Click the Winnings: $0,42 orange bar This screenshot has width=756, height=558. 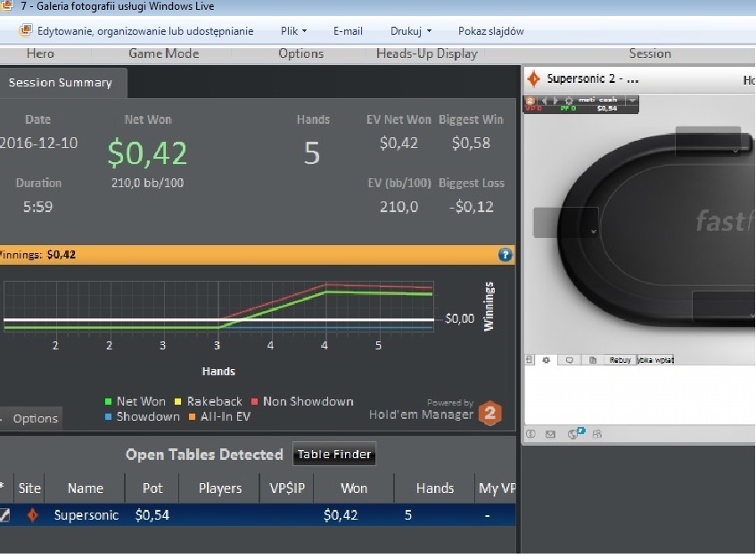257,254
